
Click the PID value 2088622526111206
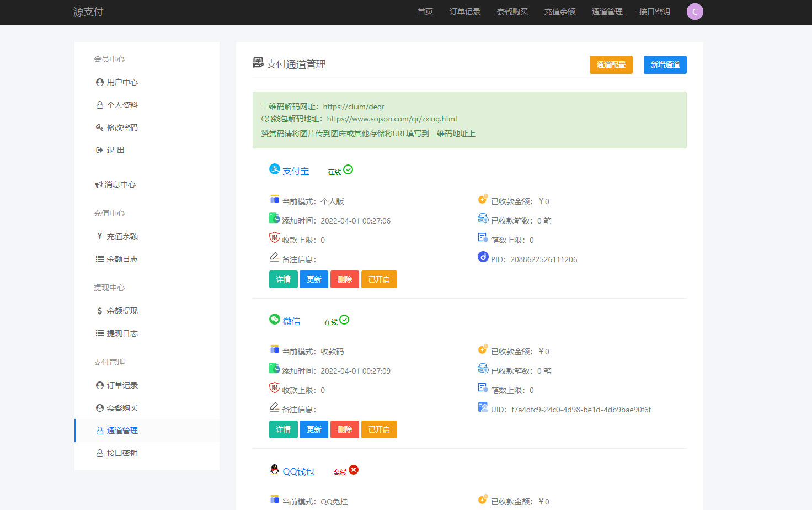click(x=543, y=259)
